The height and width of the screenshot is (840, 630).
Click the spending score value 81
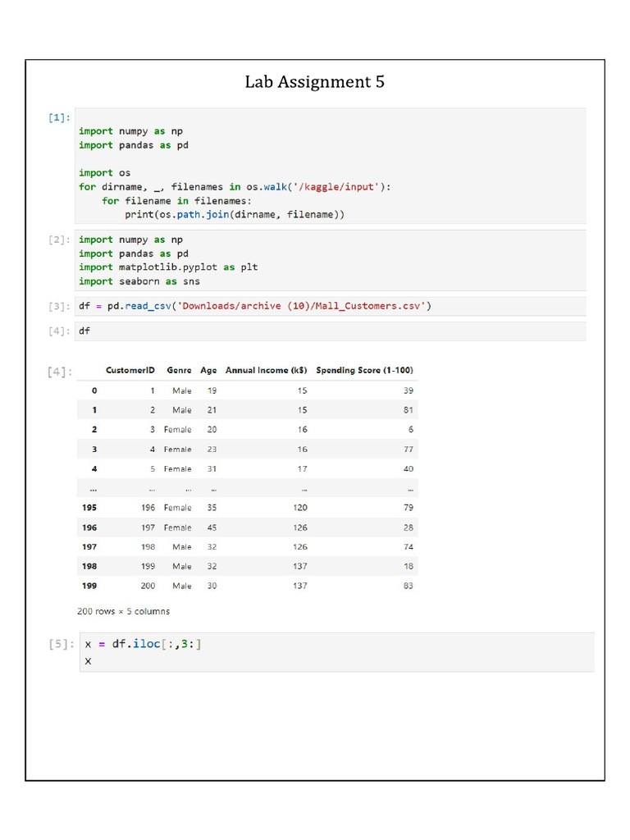[408, 410]
